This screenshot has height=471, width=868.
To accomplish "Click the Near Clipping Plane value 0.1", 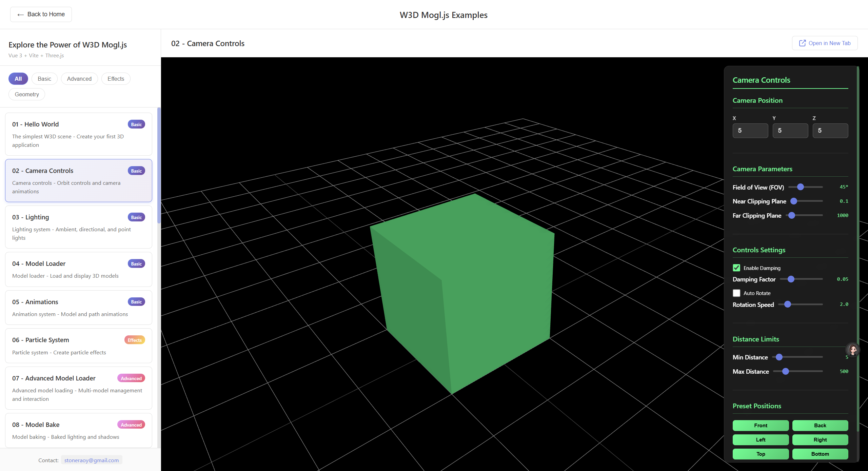I will click(x=844, y=201).
